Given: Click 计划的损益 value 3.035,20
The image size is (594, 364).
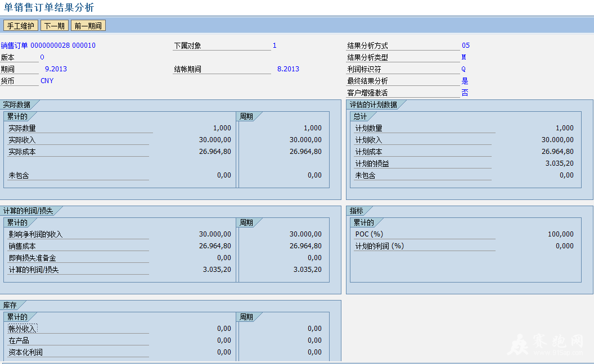Looking at the screenshot, I should tap(560, 163).
